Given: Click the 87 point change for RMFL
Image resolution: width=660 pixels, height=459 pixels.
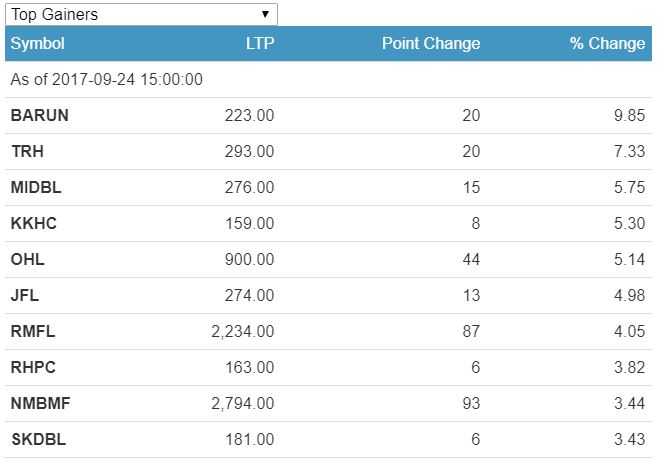Looking at the screenshot, I should click(470, 331).
